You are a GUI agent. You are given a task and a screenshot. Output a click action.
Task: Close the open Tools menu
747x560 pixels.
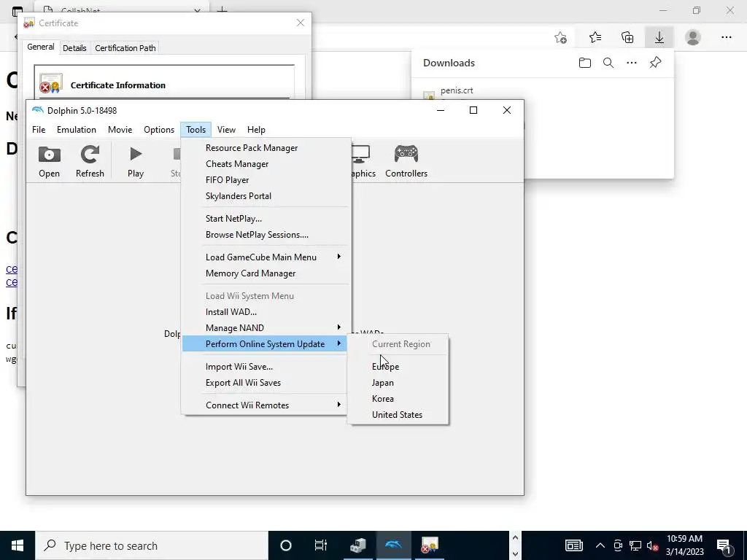[196, 130]
